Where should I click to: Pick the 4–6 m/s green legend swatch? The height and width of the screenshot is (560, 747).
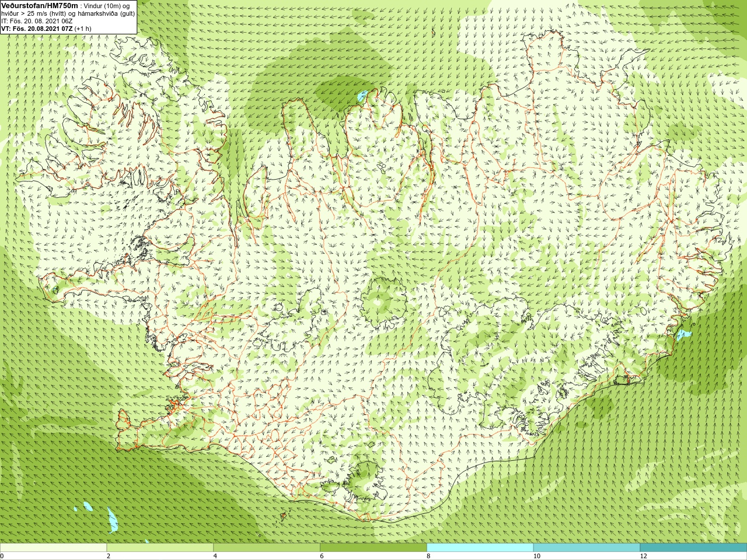click(267, 548)
